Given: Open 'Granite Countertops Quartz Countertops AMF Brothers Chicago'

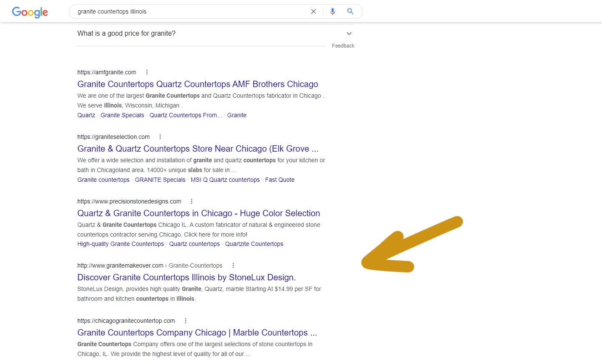Looking at the screenshot, I should tap(198, 84).
